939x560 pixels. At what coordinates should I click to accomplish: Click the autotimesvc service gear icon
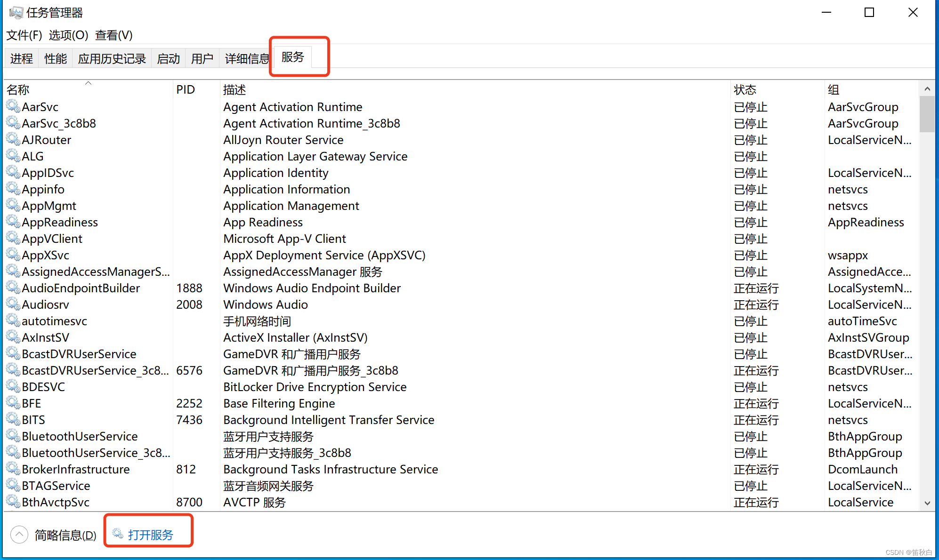point(13,320)
